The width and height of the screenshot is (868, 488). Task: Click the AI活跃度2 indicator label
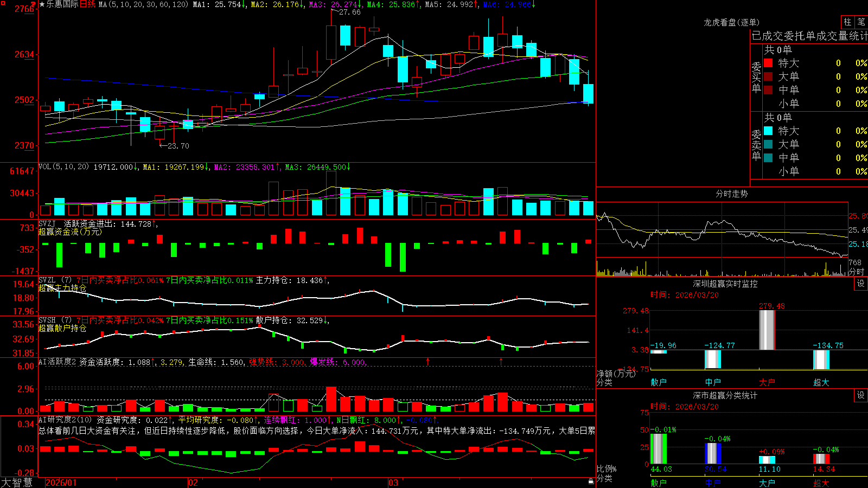click(58, 362)
